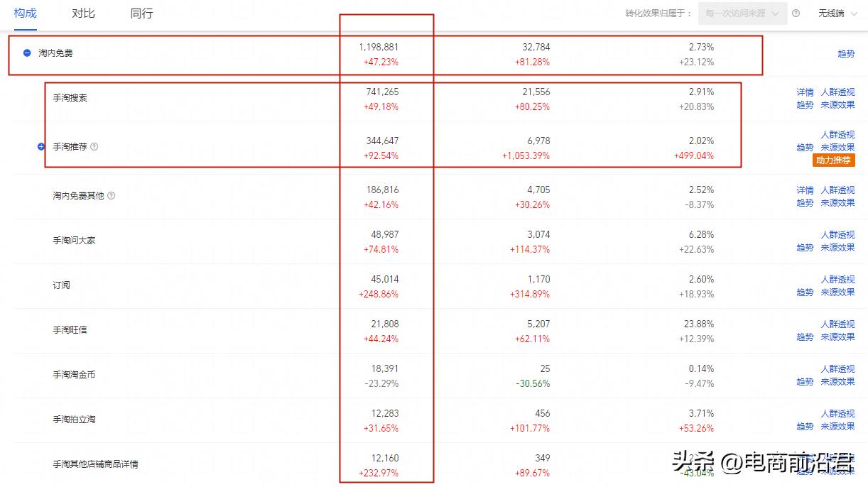
Task: Click help icon beside 淘内免费其他
Action: pos(111,196)
